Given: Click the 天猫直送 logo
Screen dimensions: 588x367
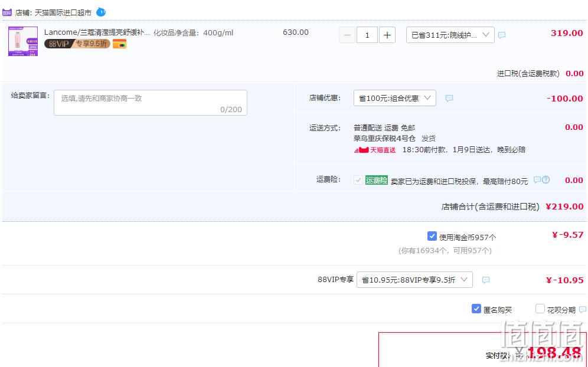Looking at the screenshot, I should coord(375,150).
